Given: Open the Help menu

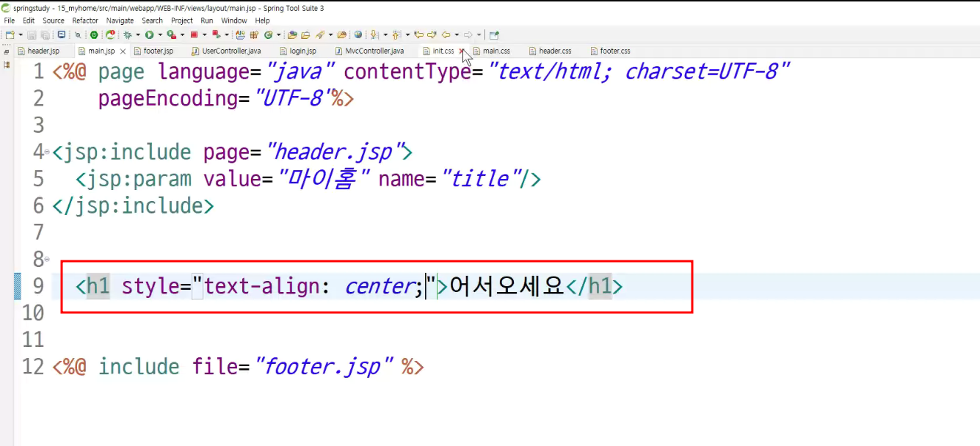Looking at the screenshot, I should [262, 21].
